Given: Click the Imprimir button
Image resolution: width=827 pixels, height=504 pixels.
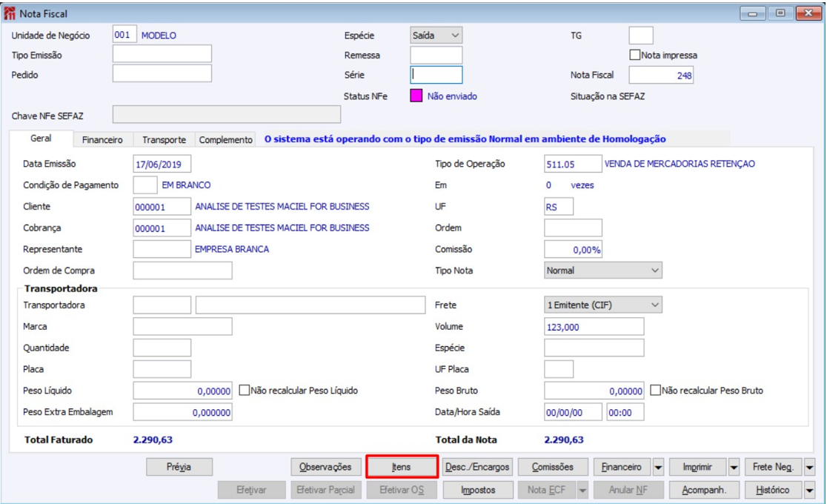Looking at the screenshot, I should click(x=698, y=467).
